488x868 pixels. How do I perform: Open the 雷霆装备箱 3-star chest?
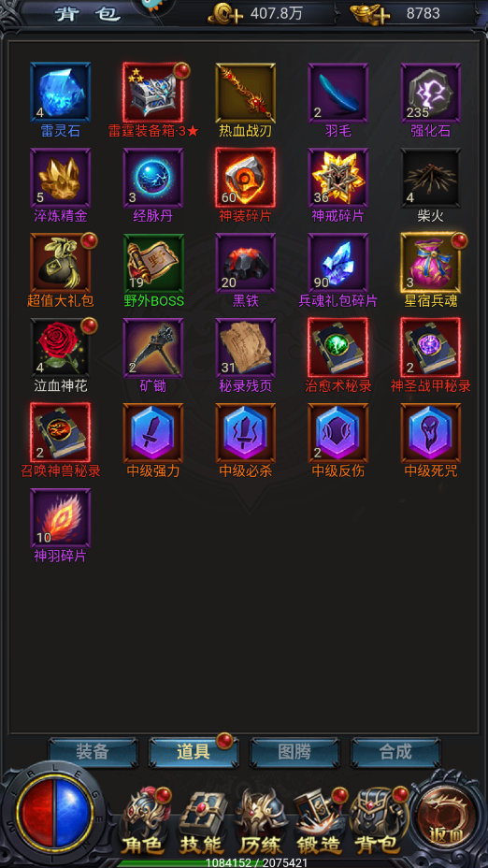152,93
